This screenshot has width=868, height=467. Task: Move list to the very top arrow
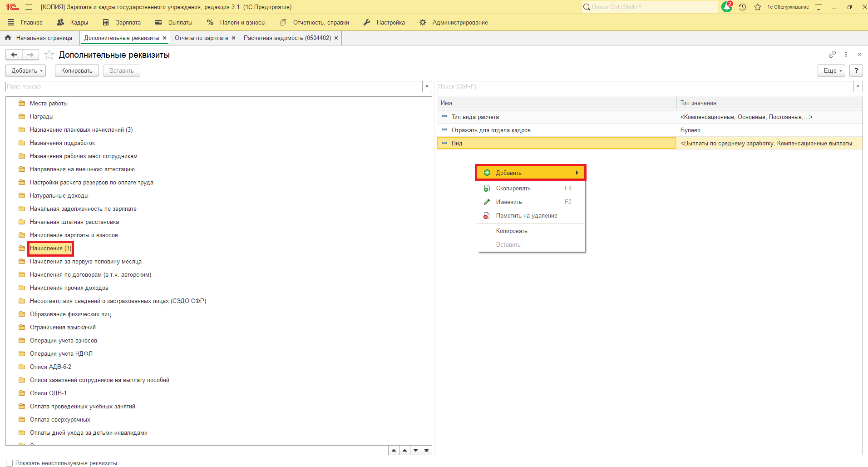click(394, 451)
